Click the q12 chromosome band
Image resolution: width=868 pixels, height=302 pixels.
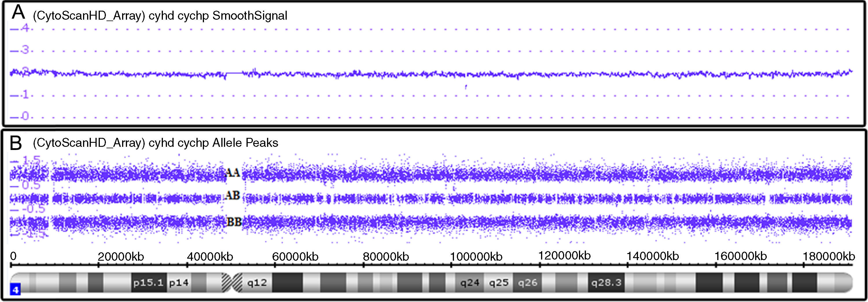coord(257,282)
